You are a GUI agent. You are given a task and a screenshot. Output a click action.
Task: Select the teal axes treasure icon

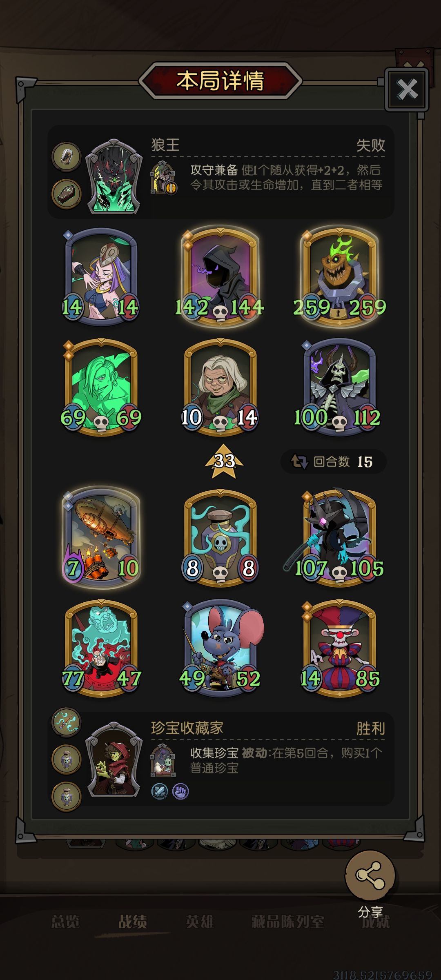(66, 722)
